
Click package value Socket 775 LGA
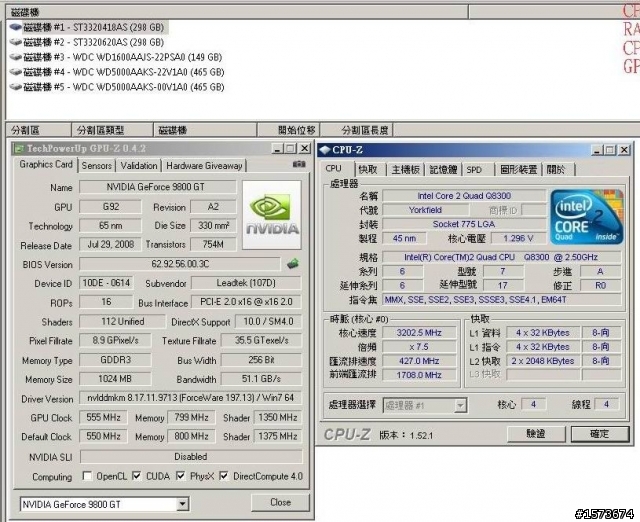tap(464, 224)
